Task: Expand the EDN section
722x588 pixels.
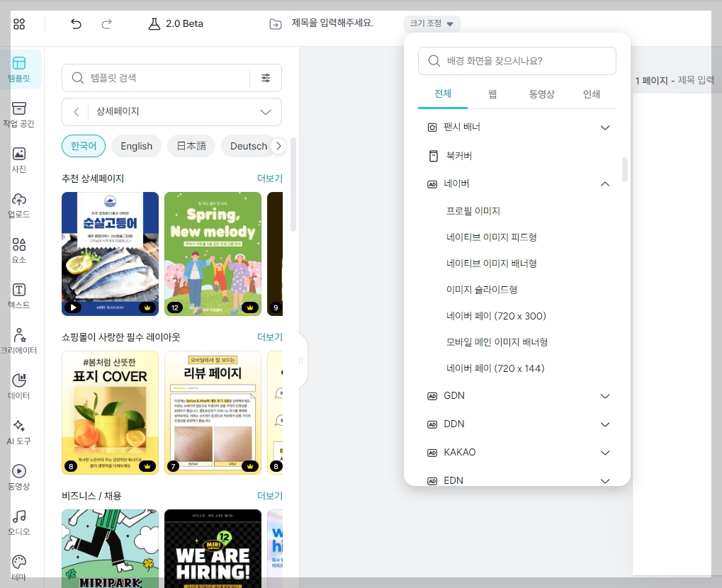Action: click(x=605, y=481)
